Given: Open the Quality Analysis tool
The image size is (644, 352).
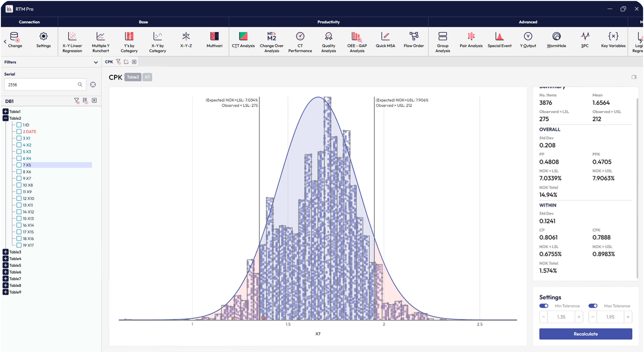Looking at the screenshot, I should 328,41.
